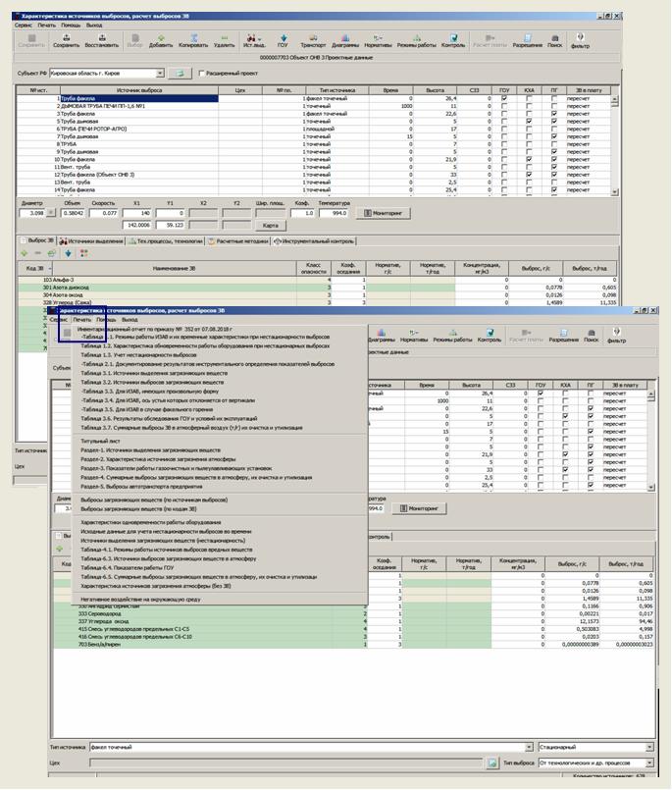This screenshot has width=672, height=790.
Task: Click Удалить icon in back window toolbar
Action: click(225, 38)
